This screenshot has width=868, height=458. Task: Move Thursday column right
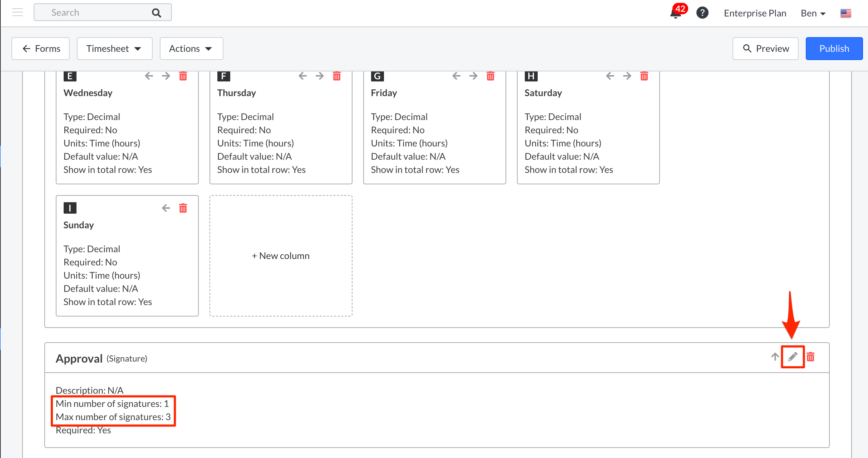(x=320, y=76)
